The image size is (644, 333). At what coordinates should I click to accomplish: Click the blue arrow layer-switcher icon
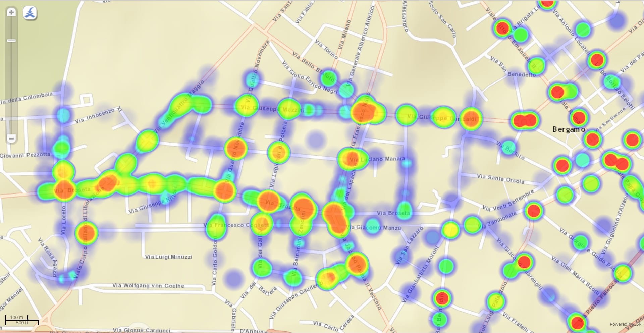[30, 13]
